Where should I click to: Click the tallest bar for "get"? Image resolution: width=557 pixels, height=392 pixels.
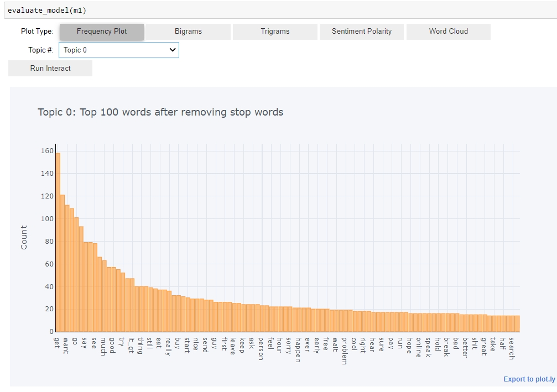(58, 243)
